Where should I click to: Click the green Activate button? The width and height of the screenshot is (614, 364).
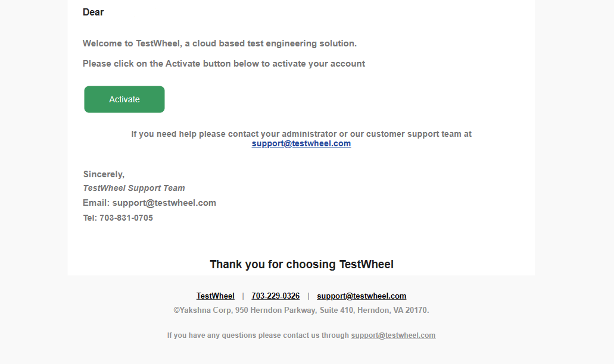pos(124,99)
